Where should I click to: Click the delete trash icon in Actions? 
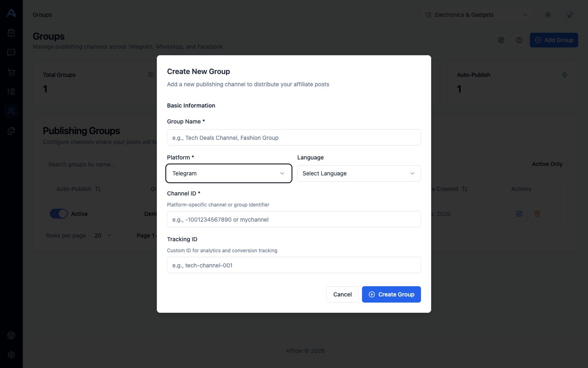click(537, 213)
